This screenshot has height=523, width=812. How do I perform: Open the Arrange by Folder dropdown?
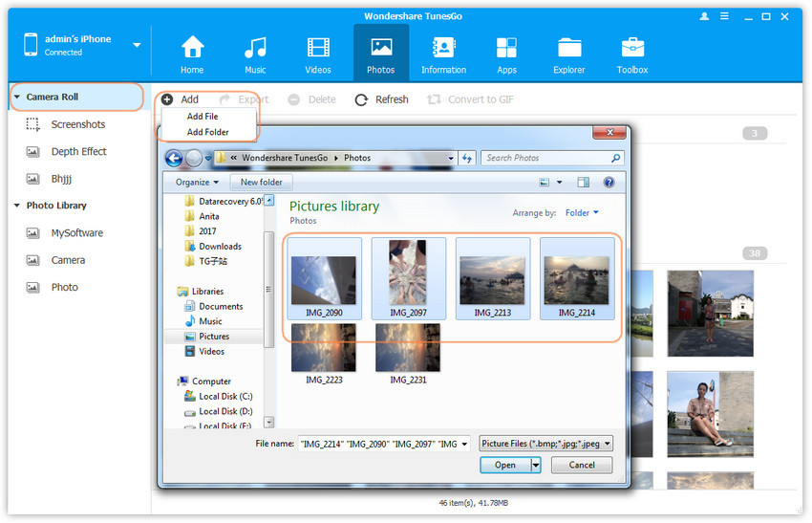582,213
